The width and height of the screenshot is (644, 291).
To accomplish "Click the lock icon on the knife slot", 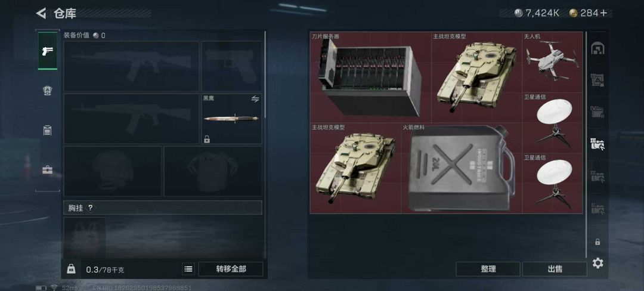I will [207, 139].
